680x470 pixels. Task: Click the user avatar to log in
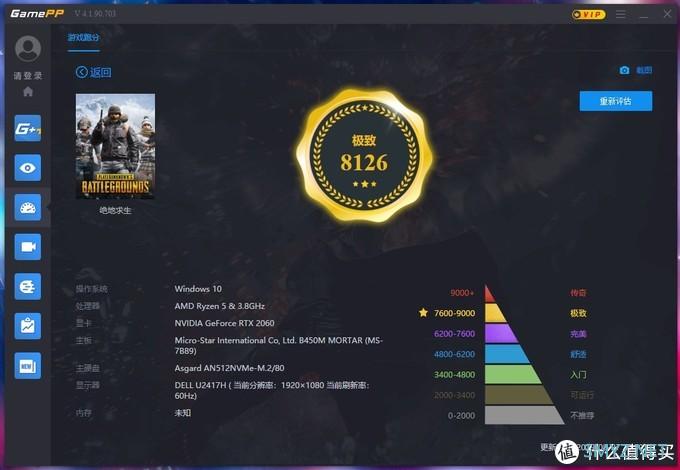[x=28, y=48]
